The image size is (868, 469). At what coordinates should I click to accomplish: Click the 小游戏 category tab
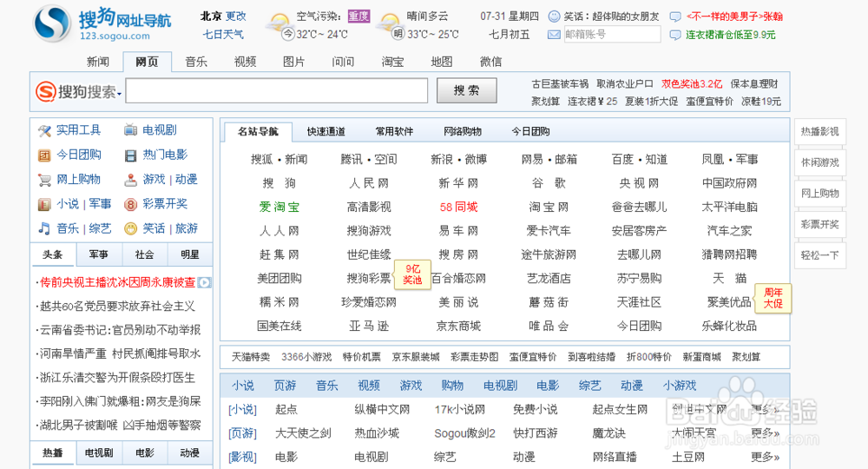(680, 386)
